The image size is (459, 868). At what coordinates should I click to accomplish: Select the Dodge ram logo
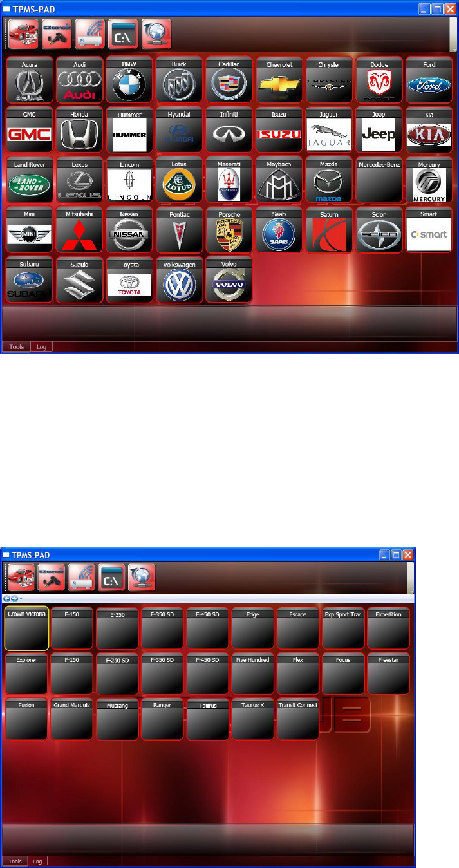pos(379,80)
